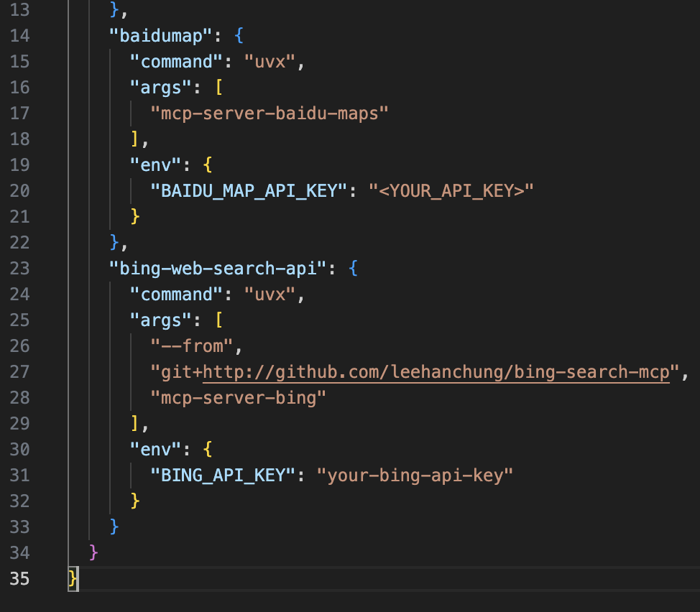Viewport: 700px width, 612px height.
Task: Click "uvx" value on line 24
Action: [270, 295]
